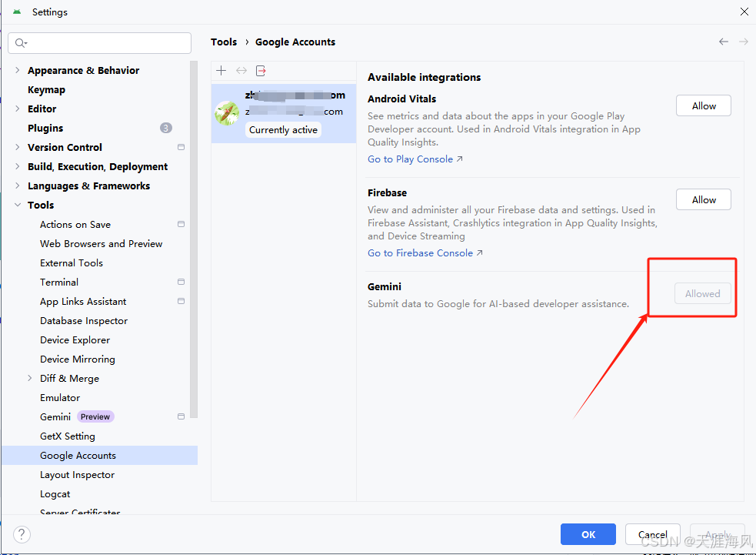Select App Links Assistant
Screen dimensions: 756x555
83,301
